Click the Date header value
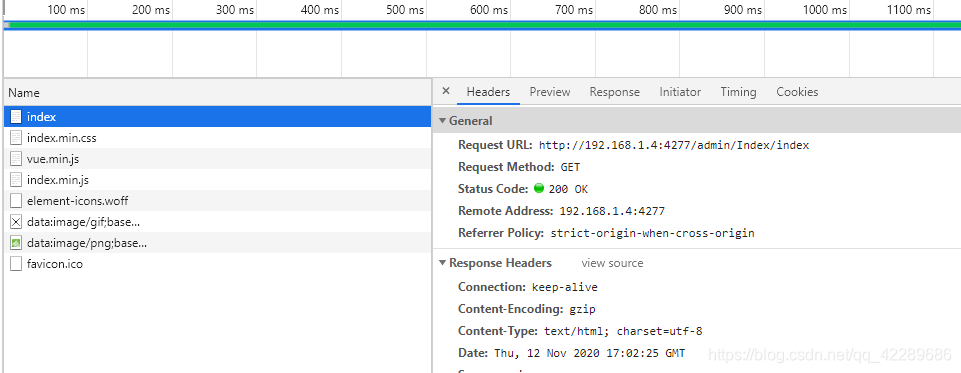Image resolution: width=961 pixels, height=373 pixels. coord(589,353)
